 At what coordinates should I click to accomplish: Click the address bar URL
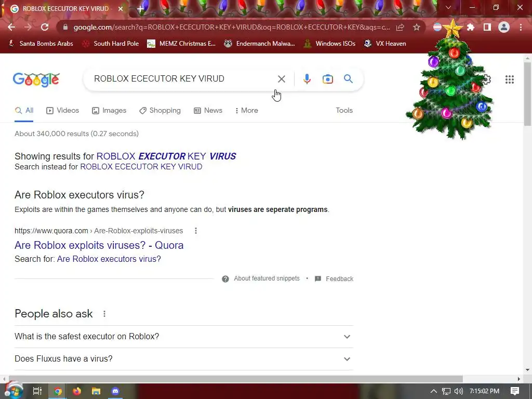point(231,27)
